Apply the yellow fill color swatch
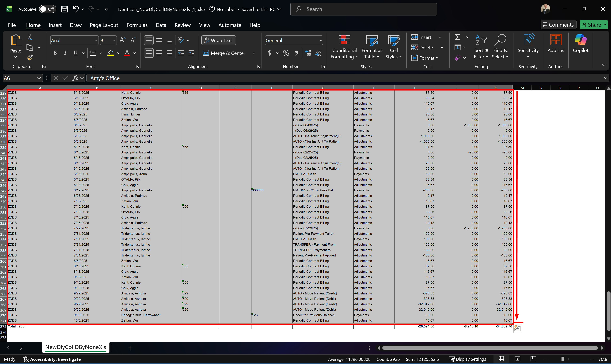Image resolution: width=611 pixels, height=364 pixels. (x=111, y=53)
